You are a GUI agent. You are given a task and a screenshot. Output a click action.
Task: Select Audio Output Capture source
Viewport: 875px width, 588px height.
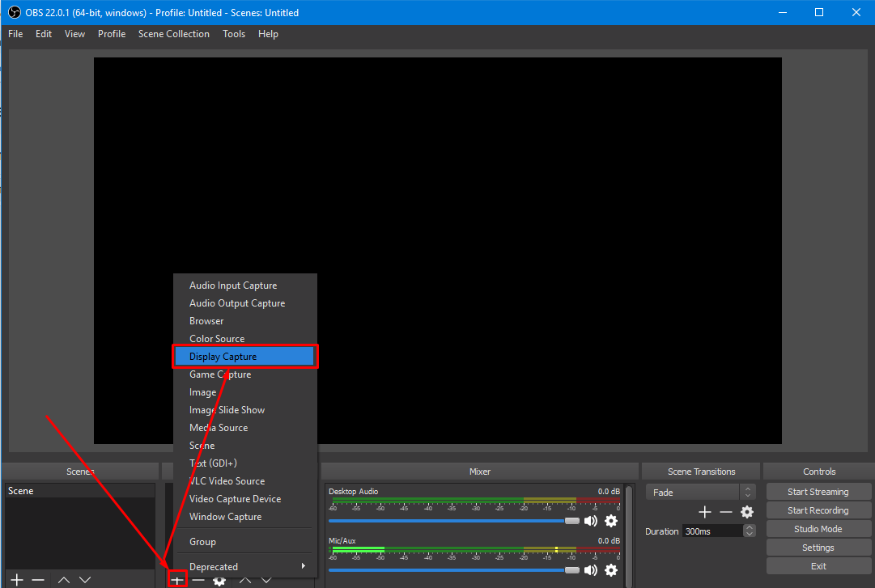(245, 303)
